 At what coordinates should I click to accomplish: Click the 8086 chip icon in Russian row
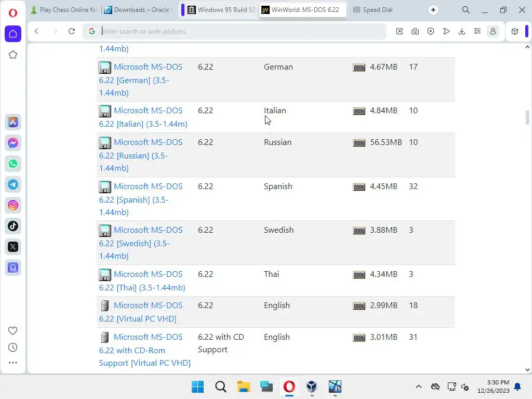pos(359,143)
